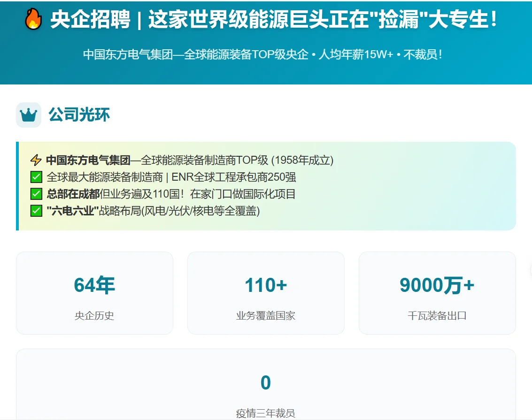Viewport: 532px width, 420px height.
Task: Click the green check before 全球最大能源装备制造商
Action: [x=36, y=177]
